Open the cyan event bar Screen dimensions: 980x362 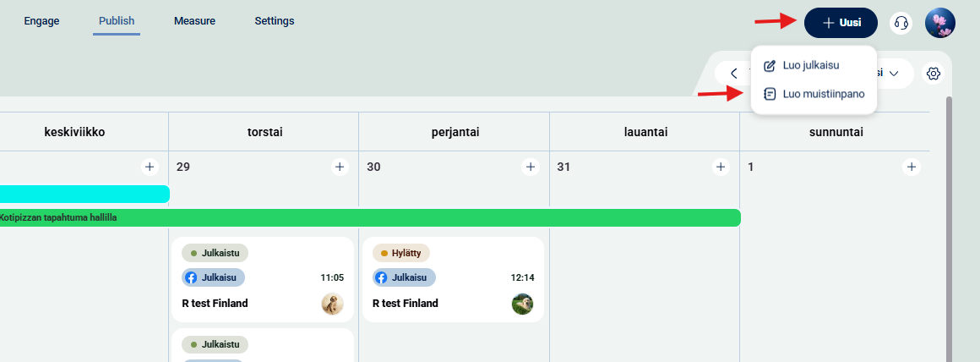84,194
